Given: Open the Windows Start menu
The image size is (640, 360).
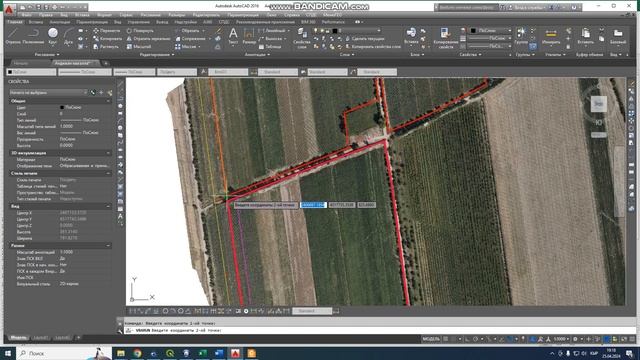Looking at the screenshot, I should click(8, 353).
